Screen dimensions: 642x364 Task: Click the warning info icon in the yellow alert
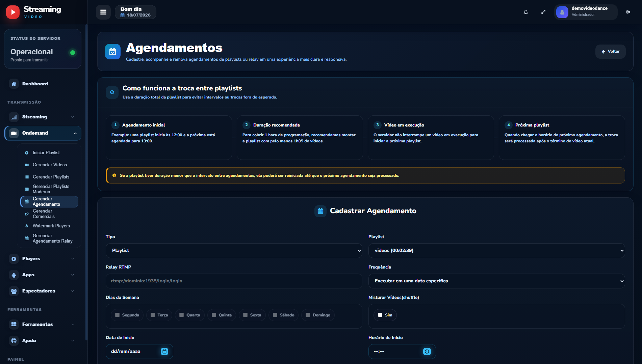[x=114, y=175]
